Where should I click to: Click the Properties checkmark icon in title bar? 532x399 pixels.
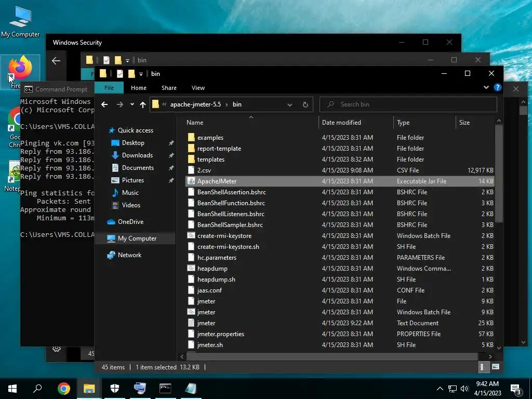click(x=119, y=74)
